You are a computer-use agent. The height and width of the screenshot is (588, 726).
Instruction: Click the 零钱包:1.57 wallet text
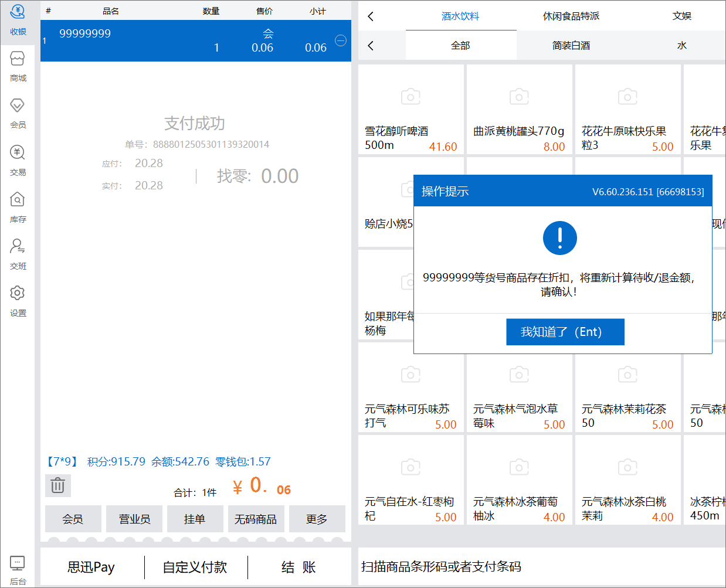click(243, 461)
